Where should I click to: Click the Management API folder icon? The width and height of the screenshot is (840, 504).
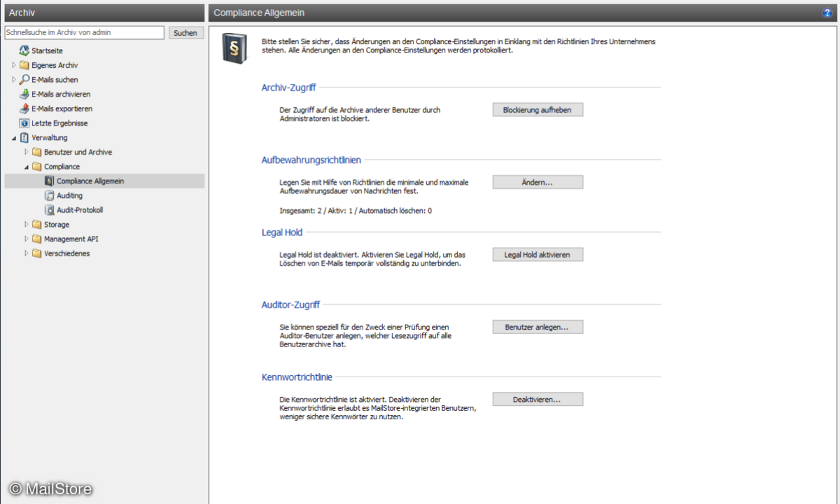coord(37,239)
